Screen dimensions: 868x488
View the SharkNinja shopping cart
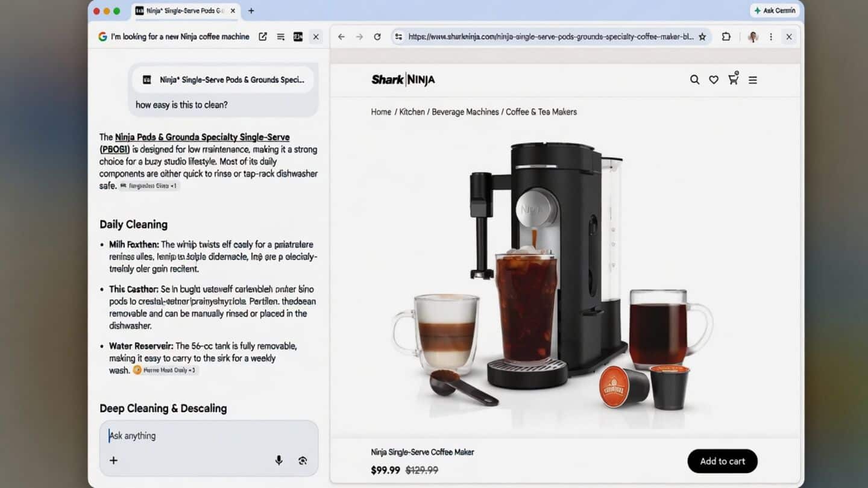[x=733, y=78]
